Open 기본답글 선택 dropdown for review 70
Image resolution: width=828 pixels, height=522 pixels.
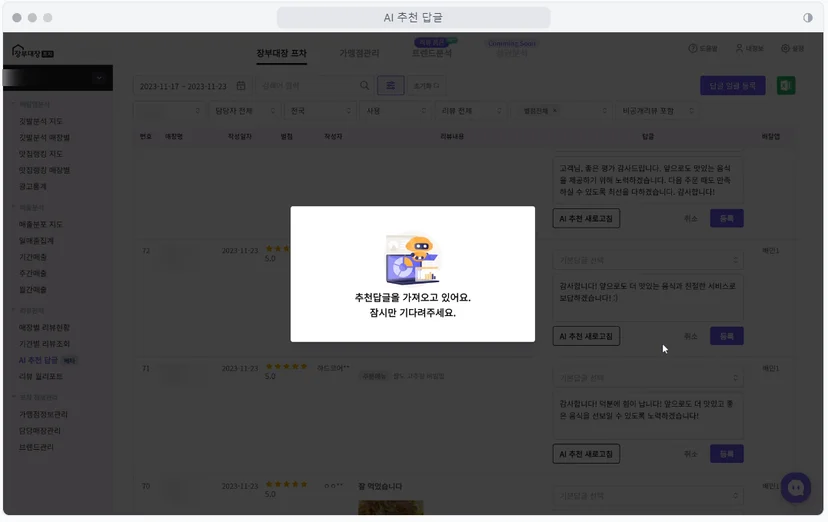(x=648, y=496)
